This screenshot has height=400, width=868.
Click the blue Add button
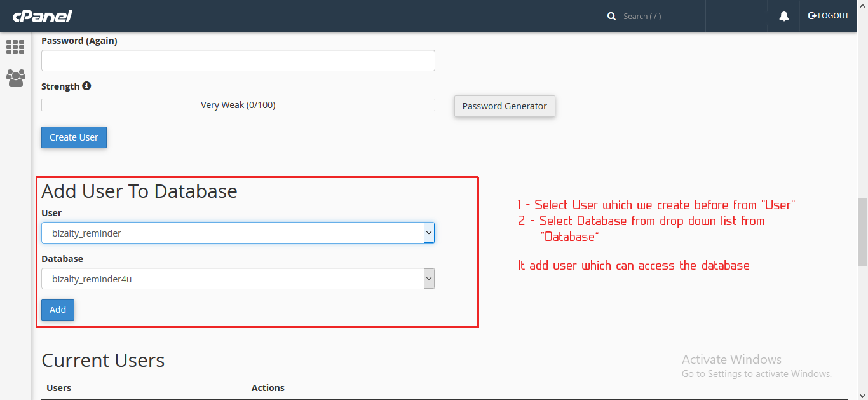pyautogui.click(x=58, y=310)
